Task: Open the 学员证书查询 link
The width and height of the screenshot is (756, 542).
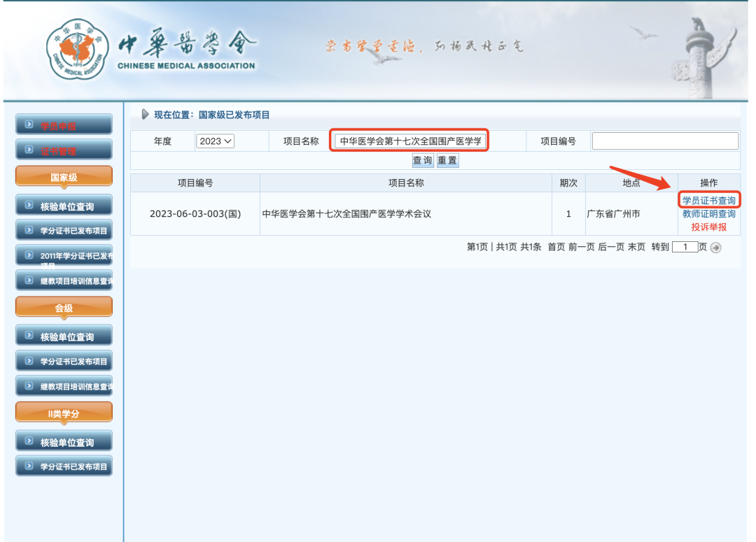Action: [708, 201]
